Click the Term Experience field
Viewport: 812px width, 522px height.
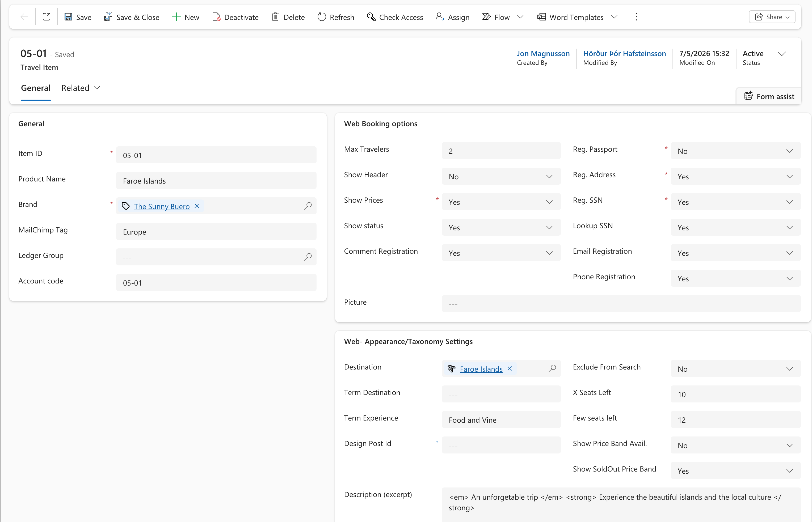point(501,420)
